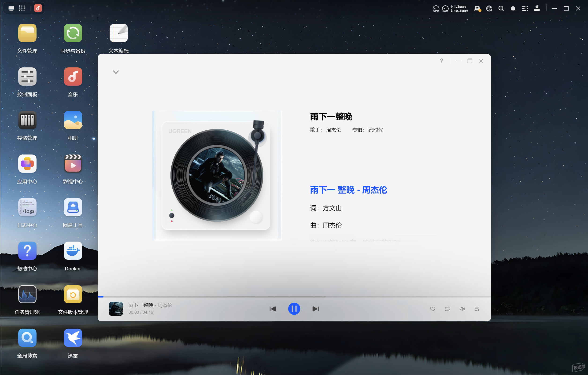Open help in the music window
Image resolution: width=588 pixels, height=375 pixels.
[x=441, y=61]
